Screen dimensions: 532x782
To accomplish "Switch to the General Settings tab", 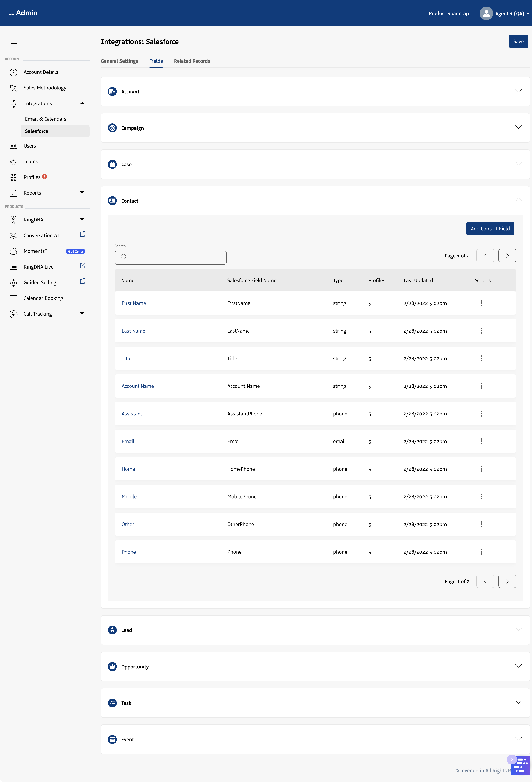I will [x=119, y=61].
